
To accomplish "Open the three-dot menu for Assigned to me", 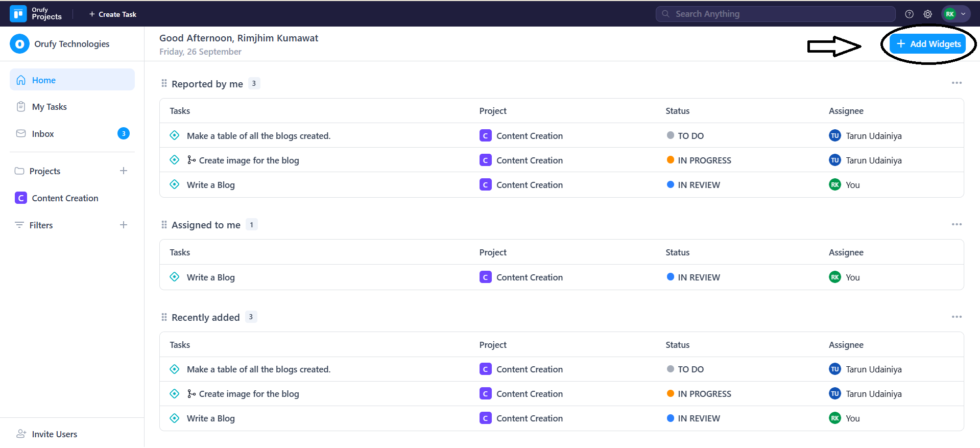I will click(x=957, y=224).
